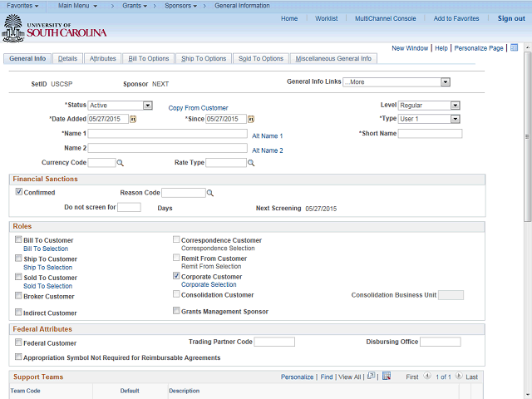This screenshot has height=399, width=532.
Task: Click the Sign out link
Action: (x=511, y=18)
